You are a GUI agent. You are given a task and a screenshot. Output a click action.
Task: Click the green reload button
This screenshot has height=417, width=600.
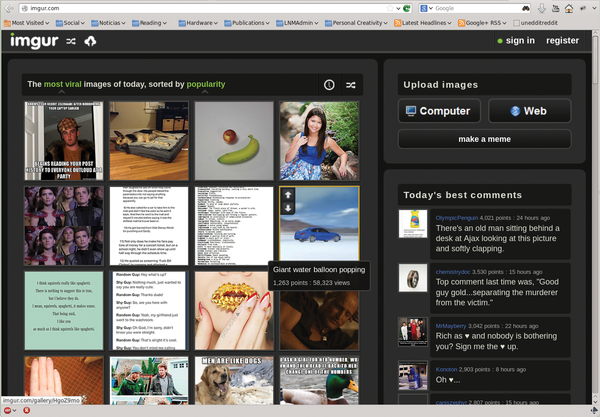click(406, 8)
